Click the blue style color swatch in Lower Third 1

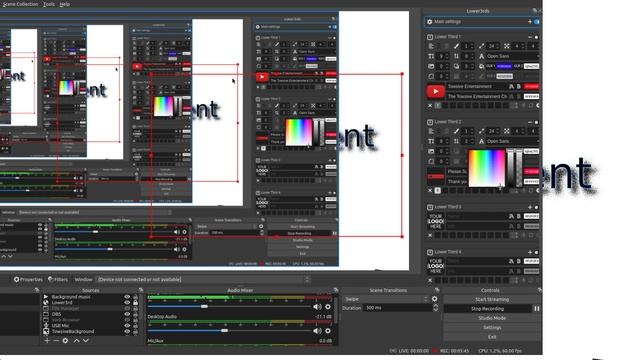pyautogui.click(x=504, y=66)
